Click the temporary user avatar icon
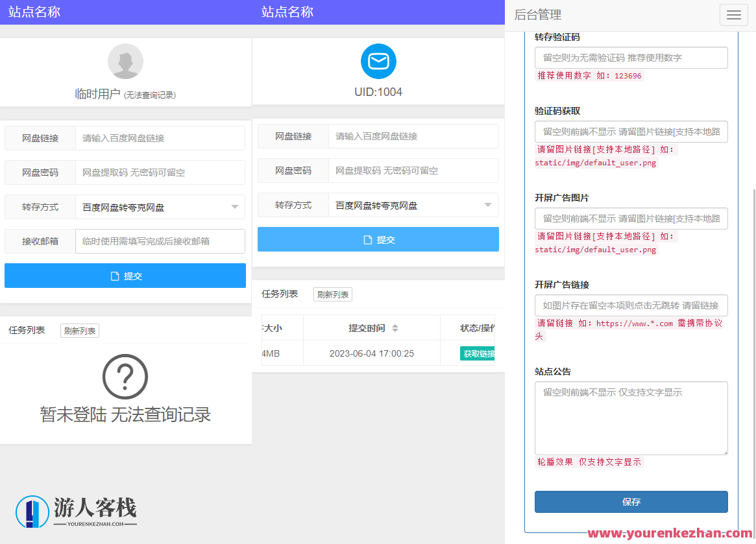This screenshot has width=756, height=544. coord(125,61)
